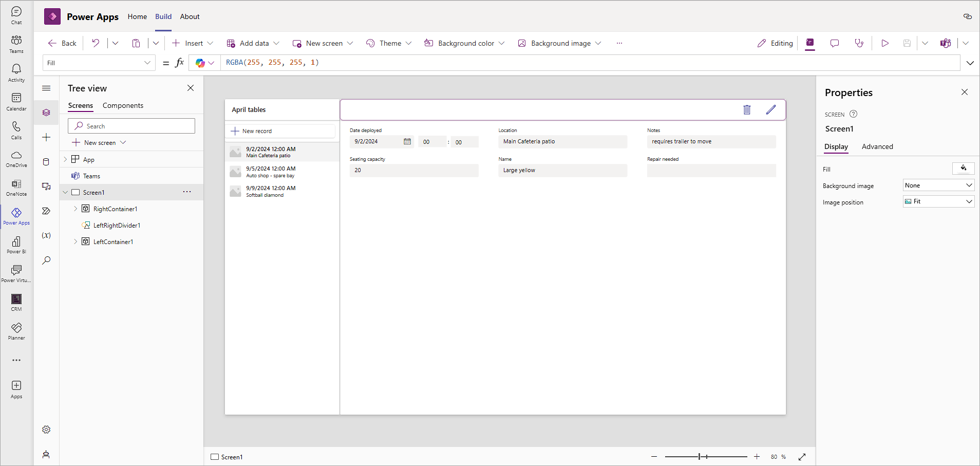
Task: Run the App checker stethoscope icon
Action: pyautogui.click(x=859, y=43)
